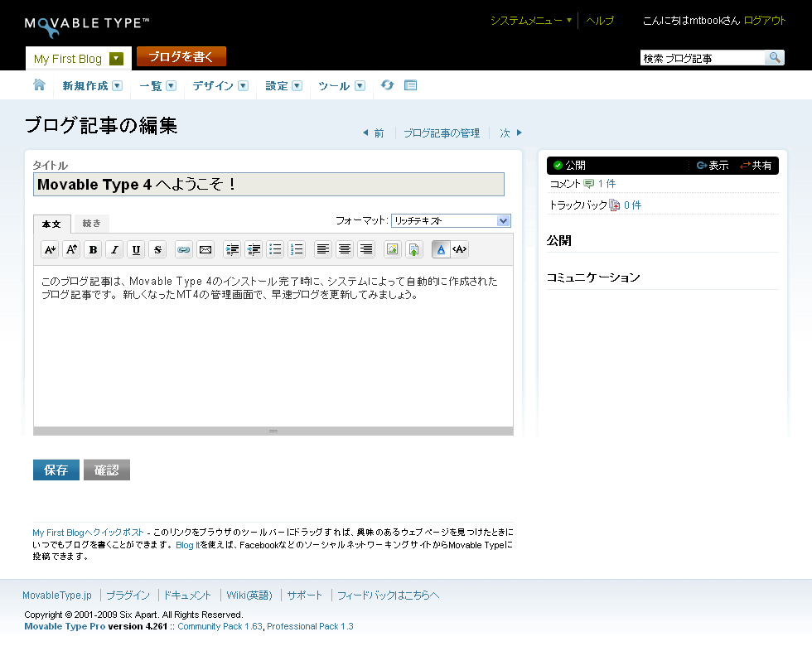Open the My First Blog tab
The image size is (812, 651).
click(x=68, y=59)
